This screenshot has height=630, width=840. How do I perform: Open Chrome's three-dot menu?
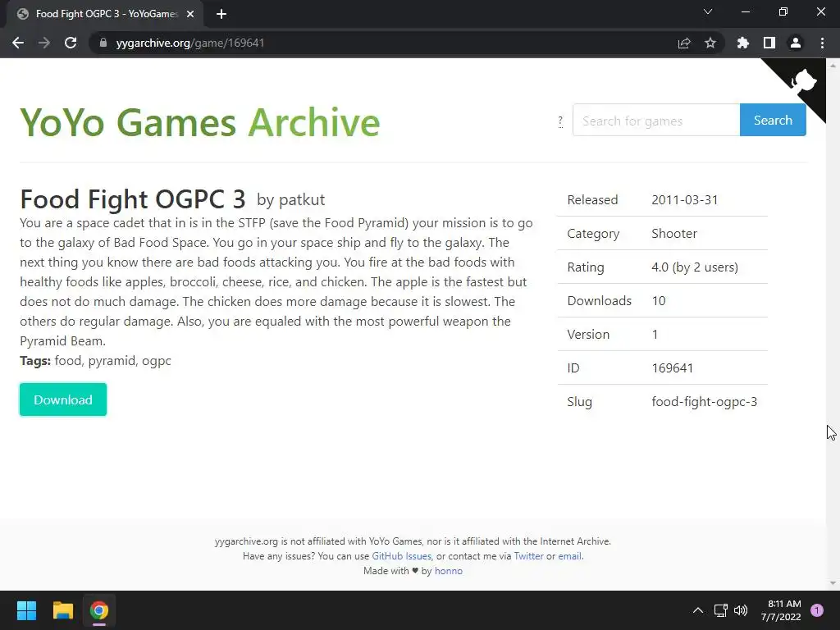[822, 43]
